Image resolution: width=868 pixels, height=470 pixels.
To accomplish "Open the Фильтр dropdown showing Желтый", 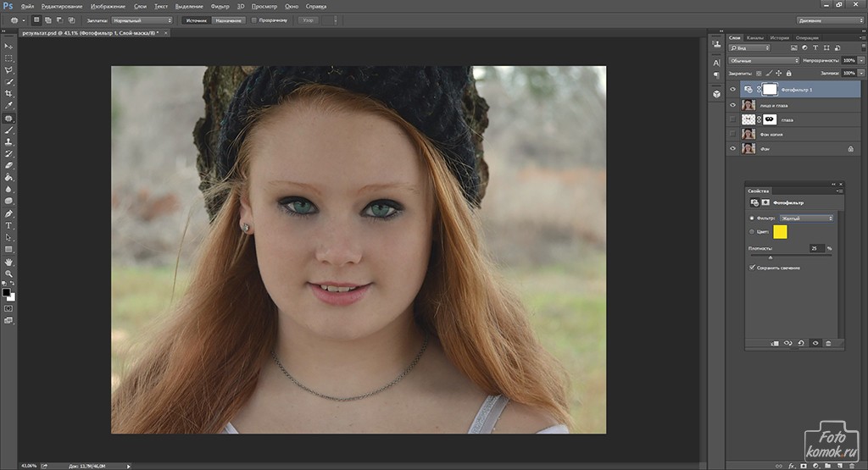I will pos(807,218).
